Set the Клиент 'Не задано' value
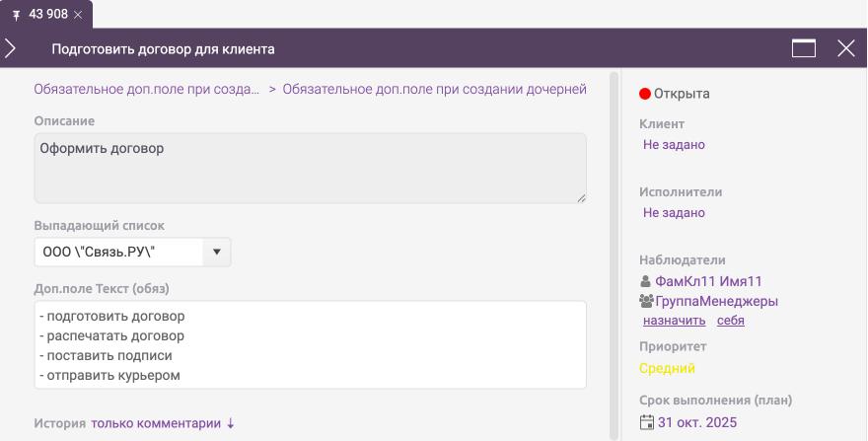 point(674,145)
